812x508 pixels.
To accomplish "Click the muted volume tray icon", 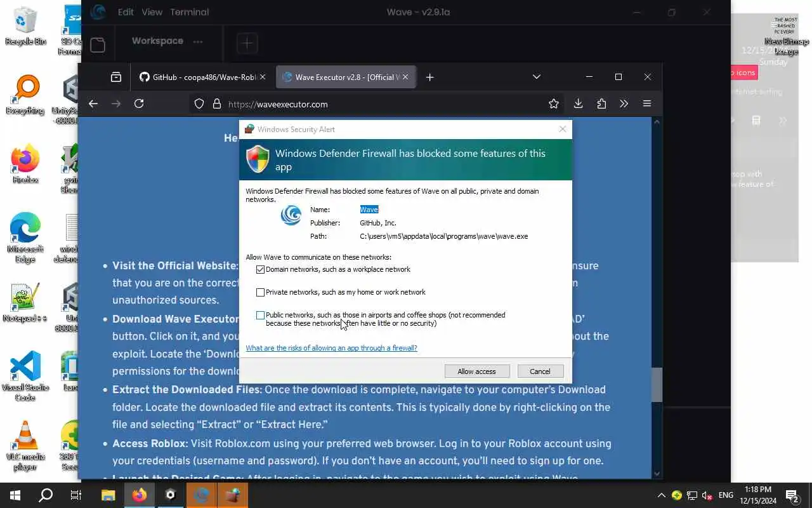I will (707, 495).
